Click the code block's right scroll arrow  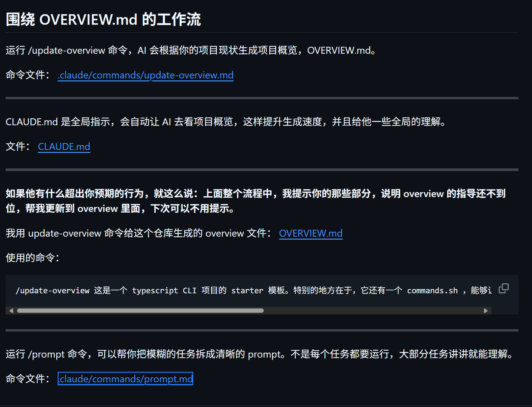coord(486,311)
